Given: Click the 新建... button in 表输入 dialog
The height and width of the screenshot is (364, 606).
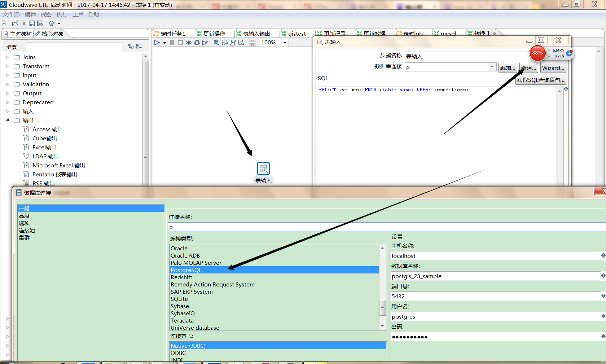Looking at the screenshot, I should [x=529, y=68].
